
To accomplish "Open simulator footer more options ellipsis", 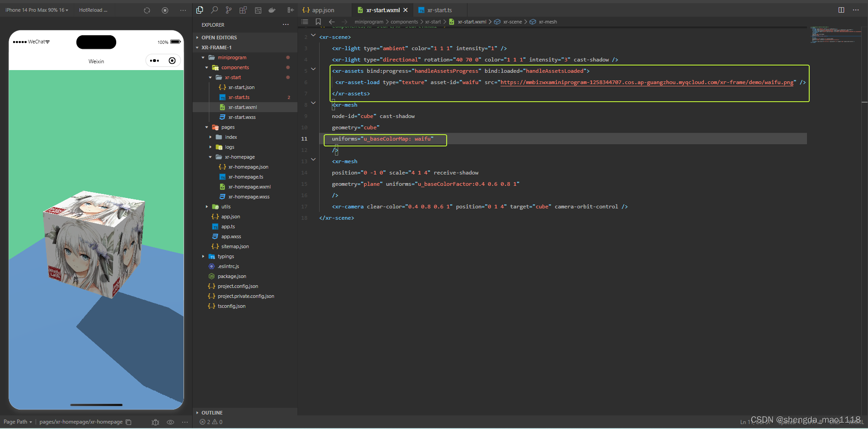I will pos(185,422).
